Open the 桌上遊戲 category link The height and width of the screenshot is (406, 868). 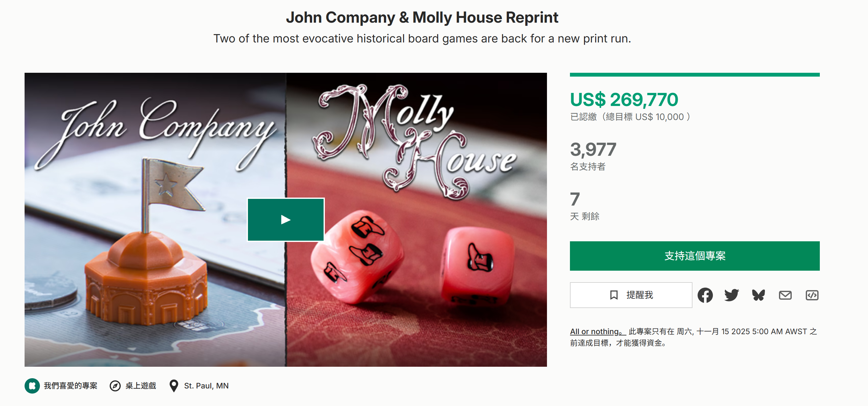[x=141, y=386]
